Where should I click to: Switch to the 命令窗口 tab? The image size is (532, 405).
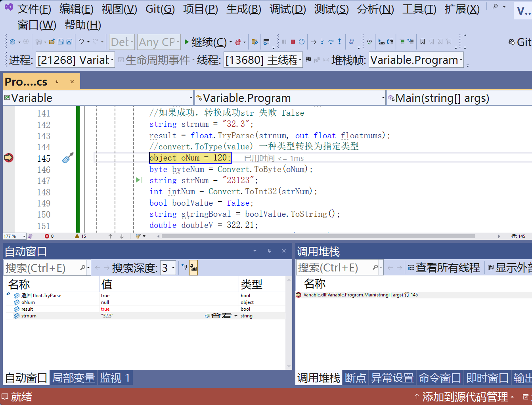[440, 378]
